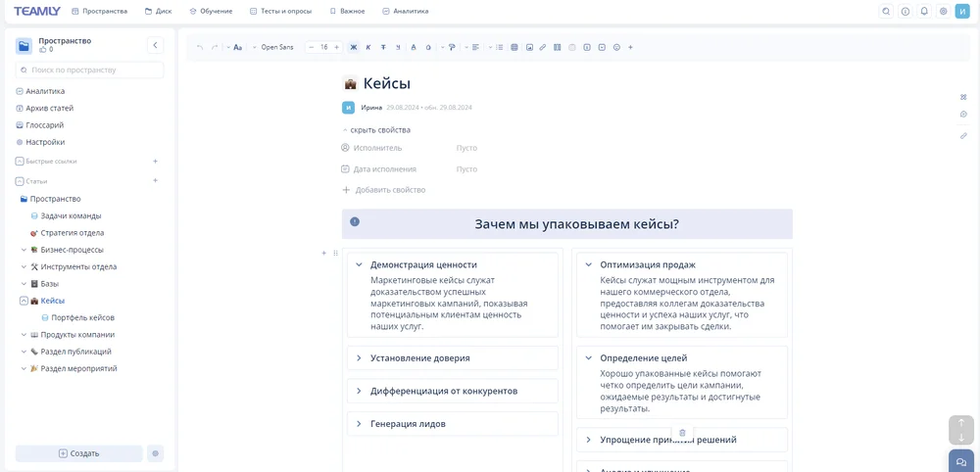
Task: Expand the Бизнес-процессы tree node
Action: pyautogui.click(x=24, y=250)
